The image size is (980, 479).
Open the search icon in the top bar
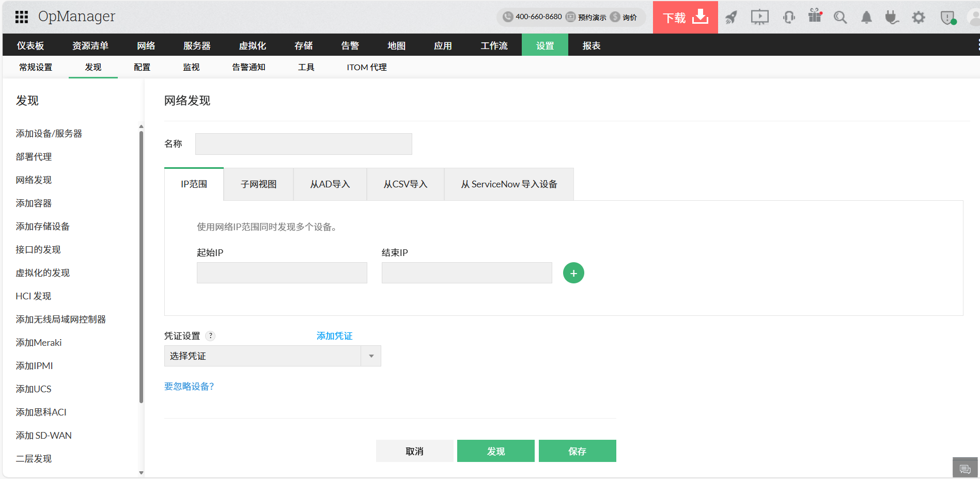point(840,17)
